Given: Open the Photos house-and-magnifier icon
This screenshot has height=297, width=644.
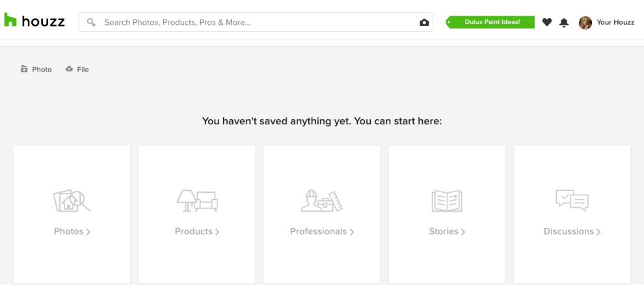Looking at the screenshot, I should point(72,201).
